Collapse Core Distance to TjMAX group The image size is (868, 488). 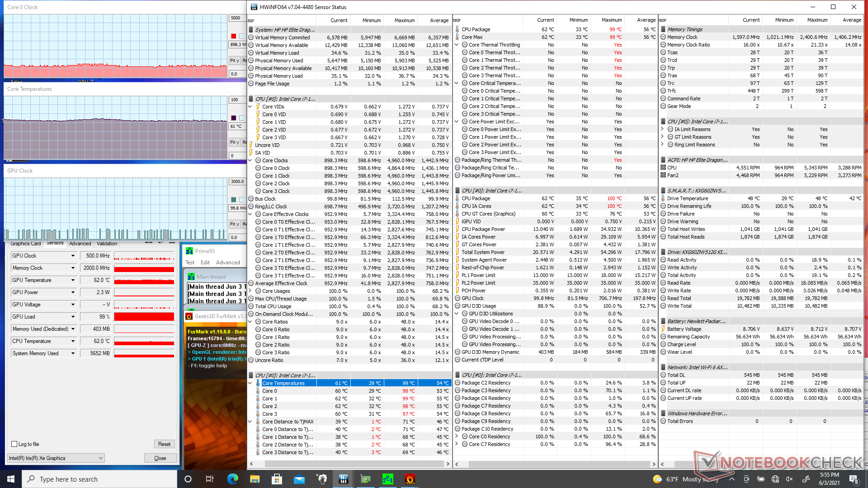[250, 422]
